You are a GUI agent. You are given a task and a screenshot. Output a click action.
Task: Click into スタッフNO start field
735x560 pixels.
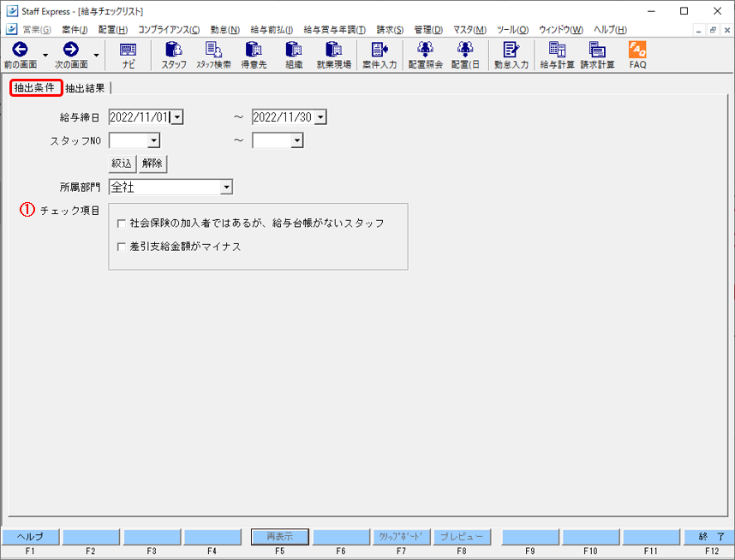click(x=128, y=140)
